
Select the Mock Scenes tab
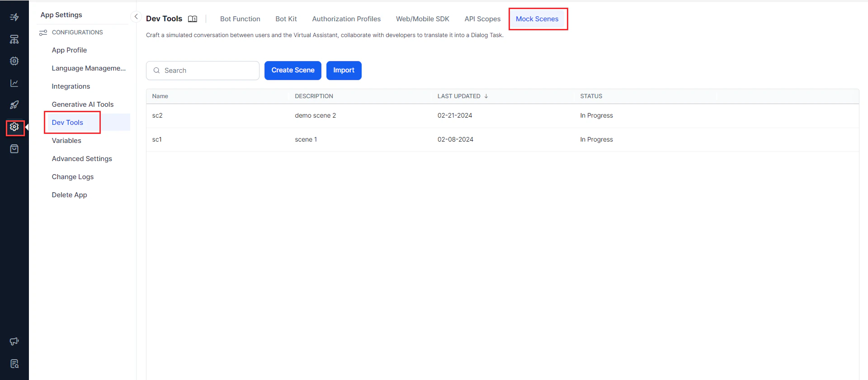click(x=537, y=19)
